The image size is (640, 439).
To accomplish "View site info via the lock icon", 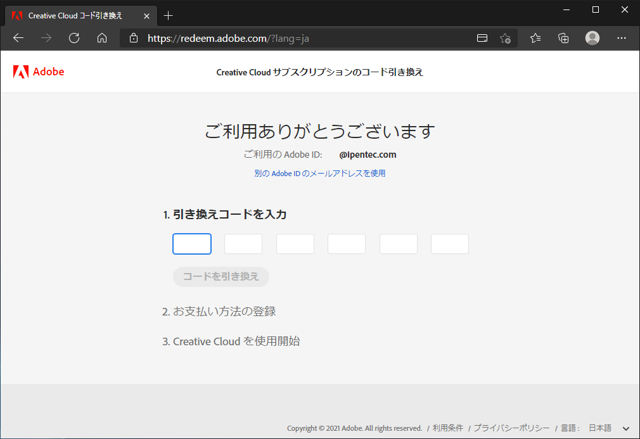I will 133,38.
